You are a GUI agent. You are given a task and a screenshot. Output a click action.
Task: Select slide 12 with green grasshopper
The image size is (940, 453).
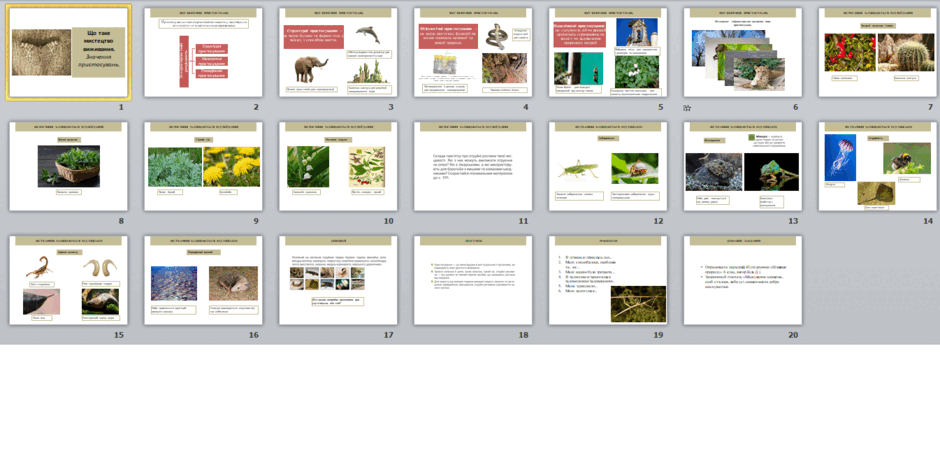coord(608,166)
